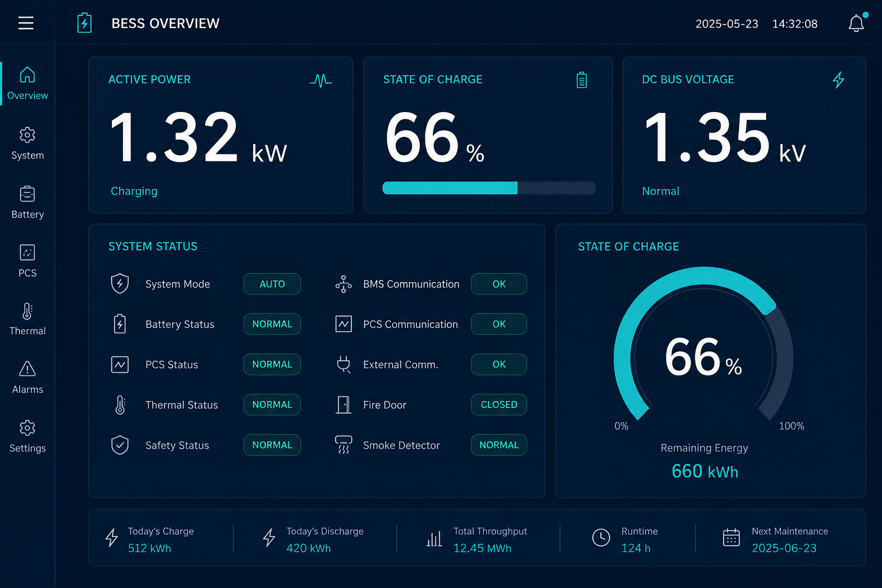Open the hamburger menu icon
Viewport: 882px width, 588px height.
point(26,23)
